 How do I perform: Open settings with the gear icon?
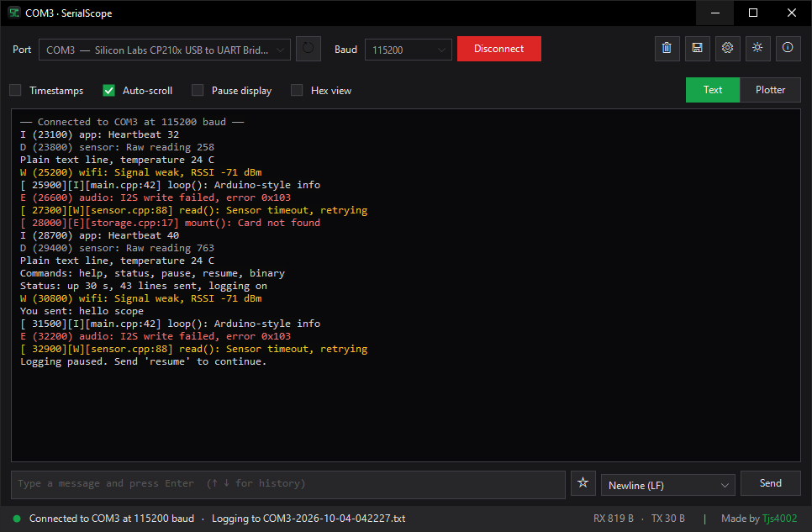tap(727, 49)
